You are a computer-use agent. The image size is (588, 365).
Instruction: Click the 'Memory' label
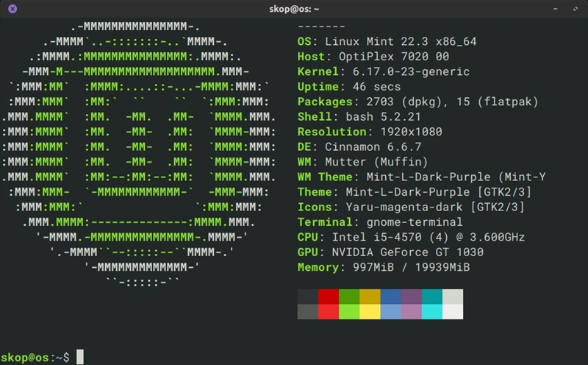(x=318, y=267)
